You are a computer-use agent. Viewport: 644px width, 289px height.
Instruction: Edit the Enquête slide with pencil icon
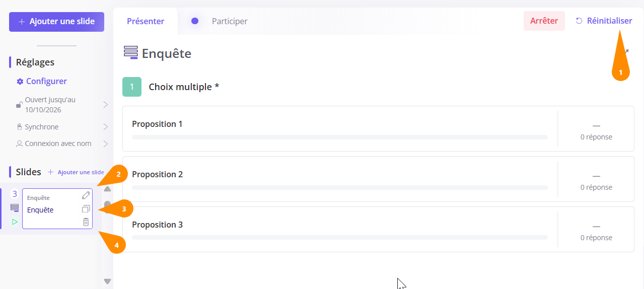tap(86, 195)
